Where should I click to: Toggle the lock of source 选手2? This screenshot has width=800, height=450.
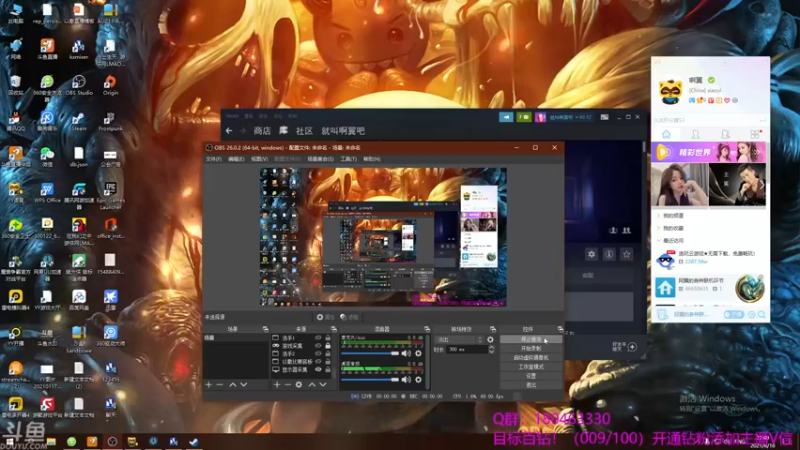pos(328,354)
